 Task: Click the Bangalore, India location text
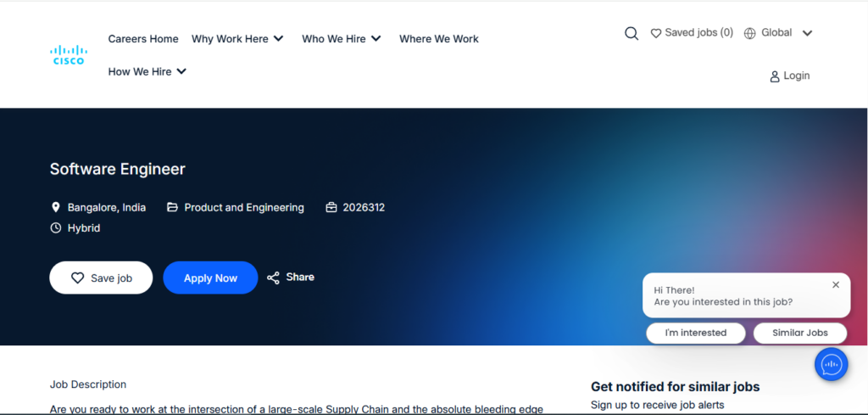107,207
